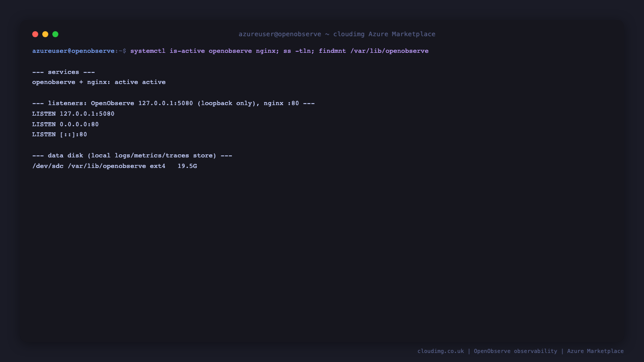Click the 'findmnt /var/lib/openobserve' command text

point(374,51)
